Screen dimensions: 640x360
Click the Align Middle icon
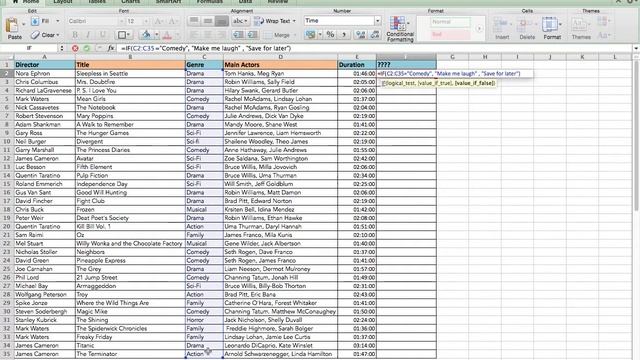click(208, 21)
